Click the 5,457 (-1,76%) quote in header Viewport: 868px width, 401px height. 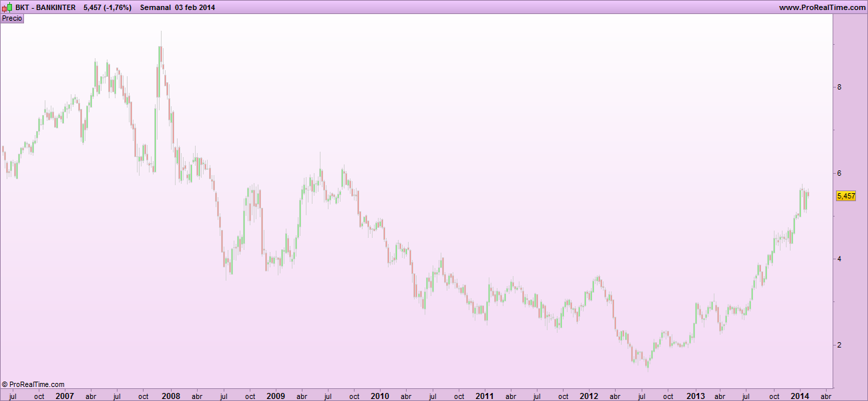click(107, 7)
